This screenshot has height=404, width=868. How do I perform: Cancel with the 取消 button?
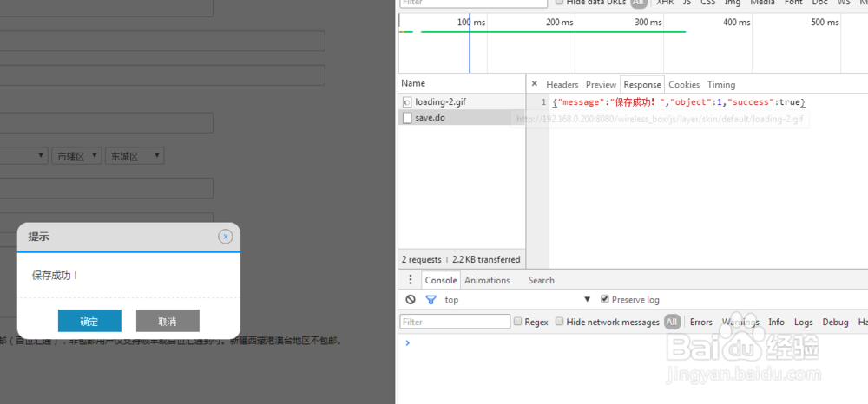click(x=168, y=321)
